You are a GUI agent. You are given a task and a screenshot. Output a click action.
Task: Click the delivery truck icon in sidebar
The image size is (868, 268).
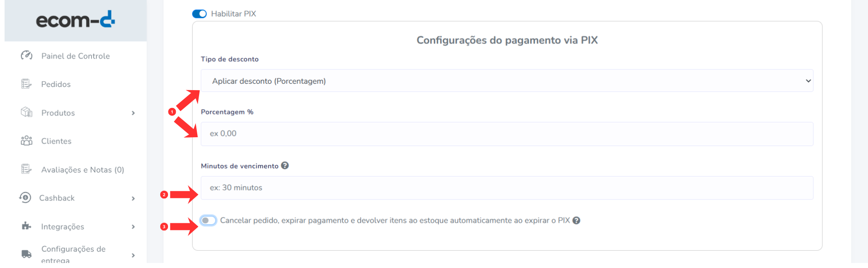[x=26, y=254]
